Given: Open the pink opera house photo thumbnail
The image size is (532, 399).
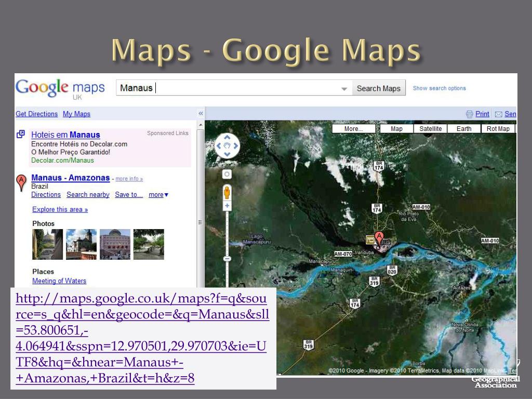Looking at the screenshot, I should click(115, 244).
